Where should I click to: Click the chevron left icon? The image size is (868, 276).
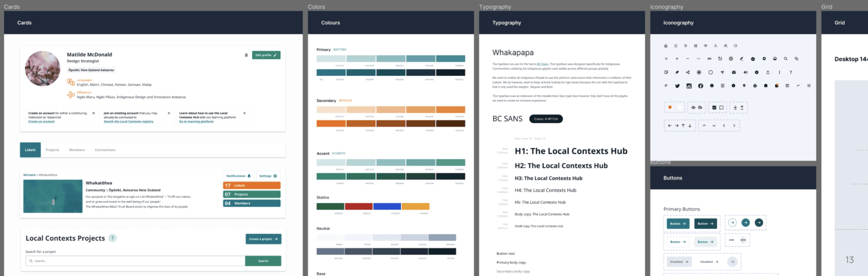tap(724, 126)
